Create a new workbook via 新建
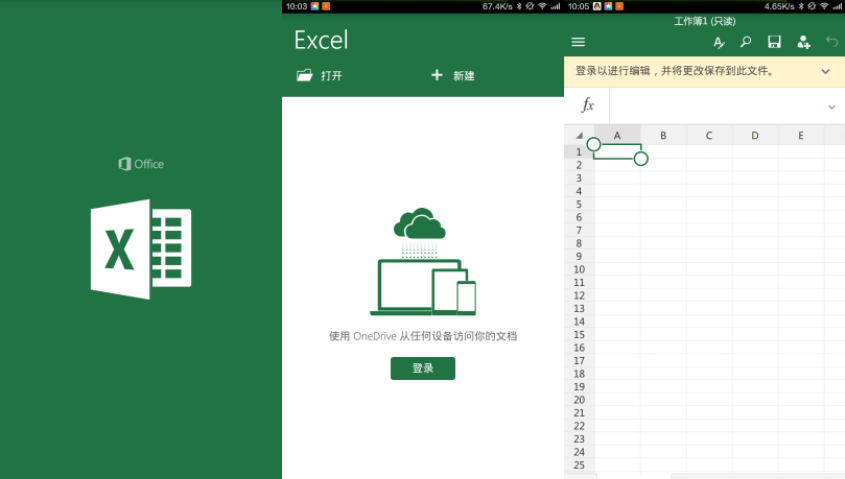845x479 pixels. pos(453,75)
